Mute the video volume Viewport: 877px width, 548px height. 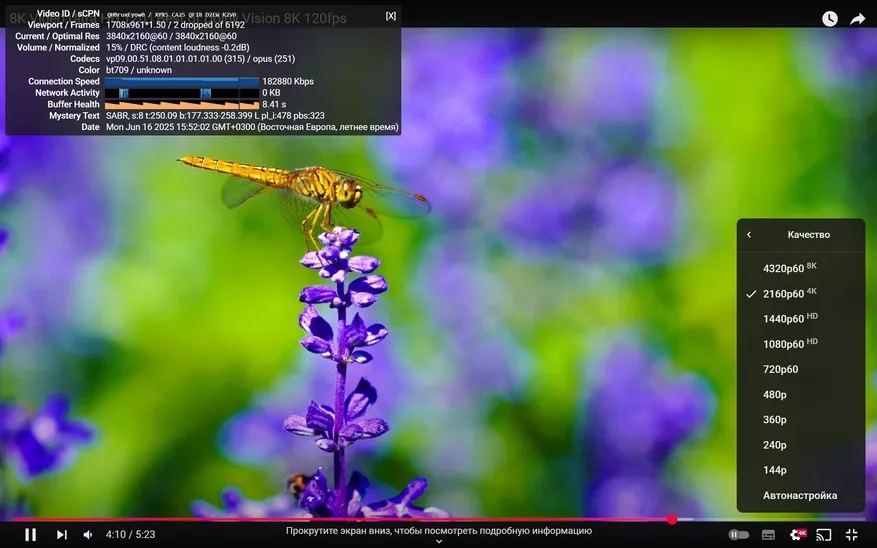coord(88,535)
